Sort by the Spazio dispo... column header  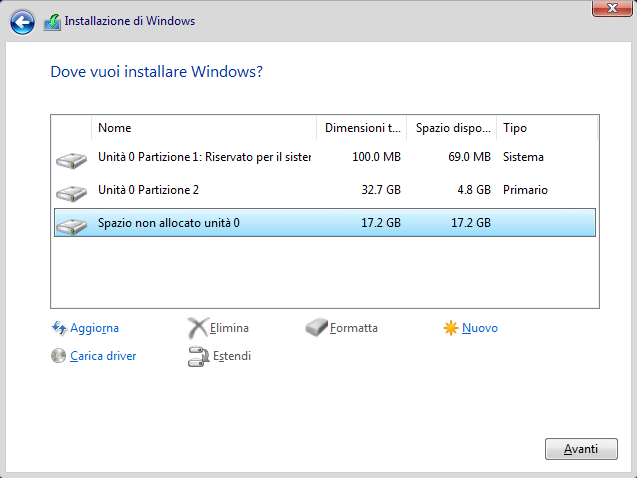click(452, 128)
